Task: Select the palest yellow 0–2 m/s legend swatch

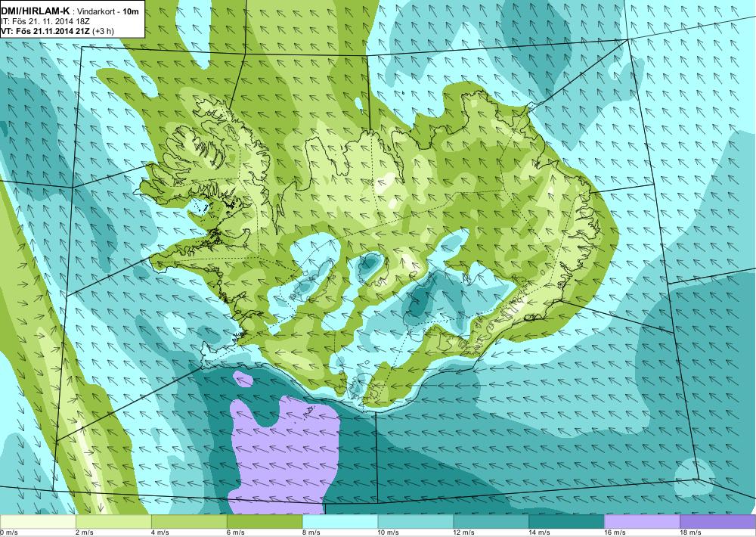Action: [x=38, y=522]
